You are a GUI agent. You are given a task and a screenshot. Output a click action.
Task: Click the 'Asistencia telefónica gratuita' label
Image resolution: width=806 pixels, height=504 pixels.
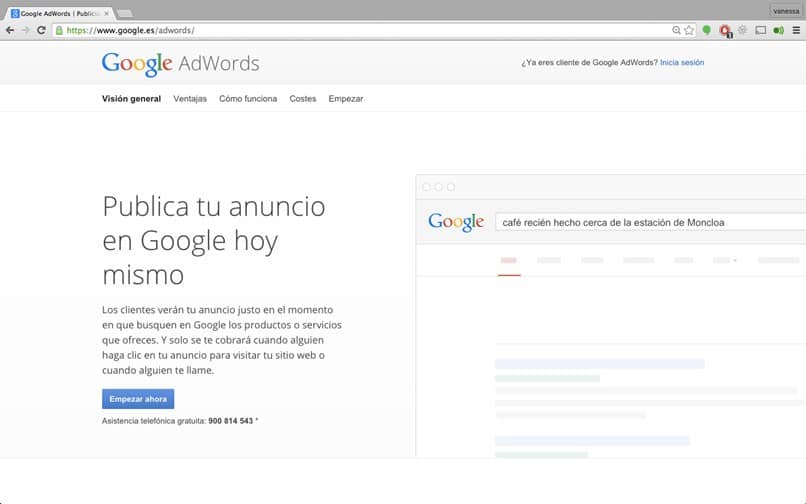(154, 421)
